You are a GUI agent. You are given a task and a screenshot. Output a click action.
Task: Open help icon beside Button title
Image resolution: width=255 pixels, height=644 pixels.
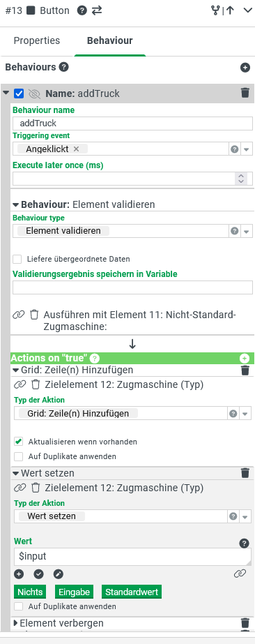click(82, 10)
